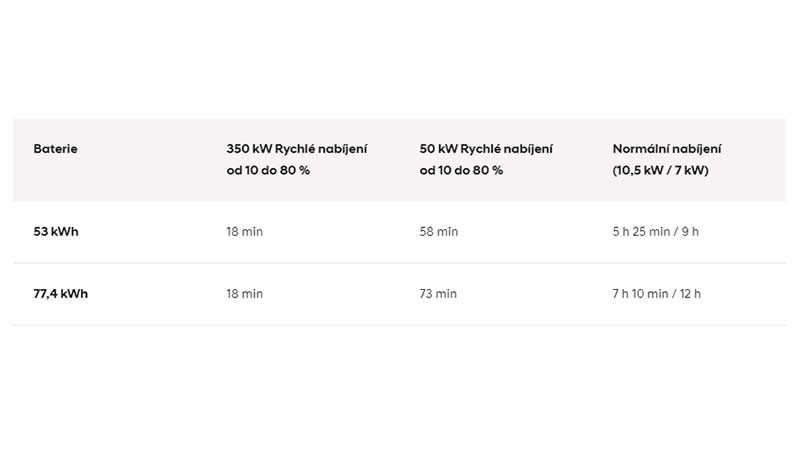Viewport: 800px width, 450px height.
Task: Select the "9 h" value in 53 kWh row
Action: pyautogui.click(x=690, y=232)
